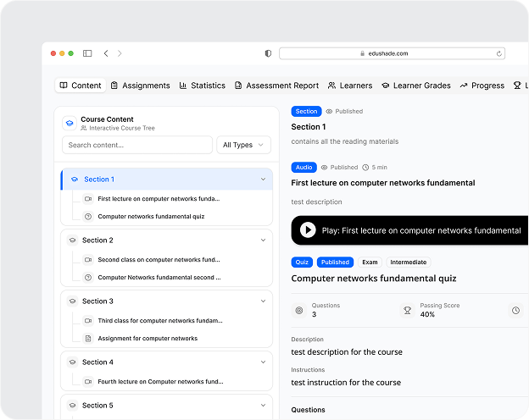
Task: Click the browser sidebar toggle icon
Action: [x=87, y=53]
